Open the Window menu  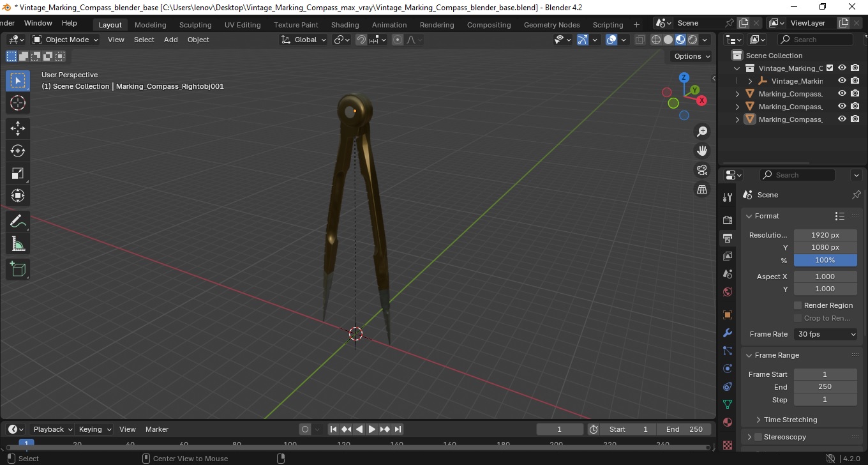(x=38, y=23)
